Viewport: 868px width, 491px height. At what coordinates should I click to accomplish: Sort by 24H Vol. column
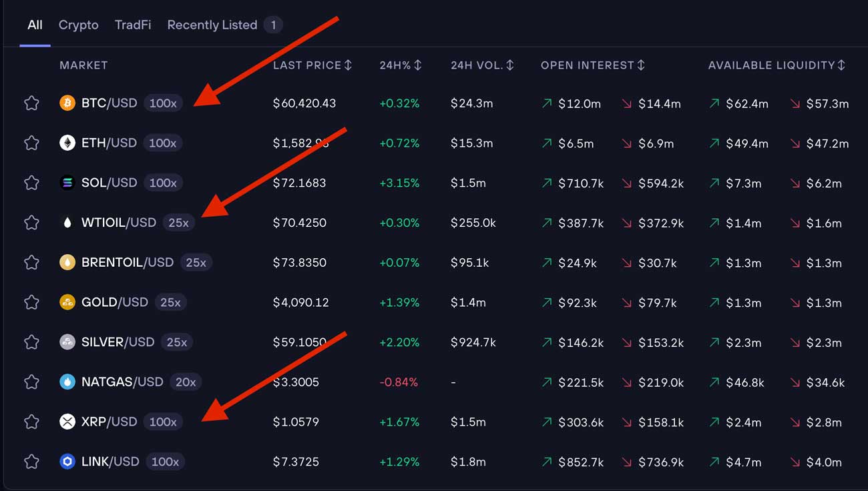point(482,65)
